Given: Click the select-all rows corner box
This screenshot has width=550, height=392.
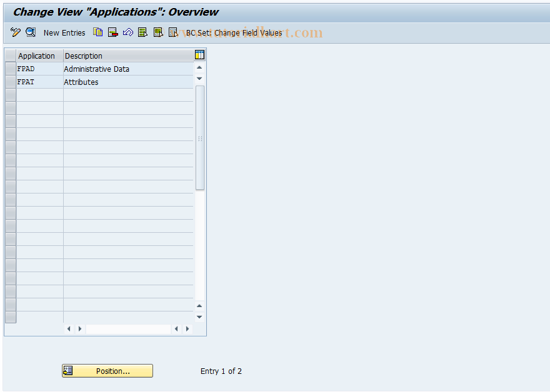Looking at the screenshot, I should (11, 56).
